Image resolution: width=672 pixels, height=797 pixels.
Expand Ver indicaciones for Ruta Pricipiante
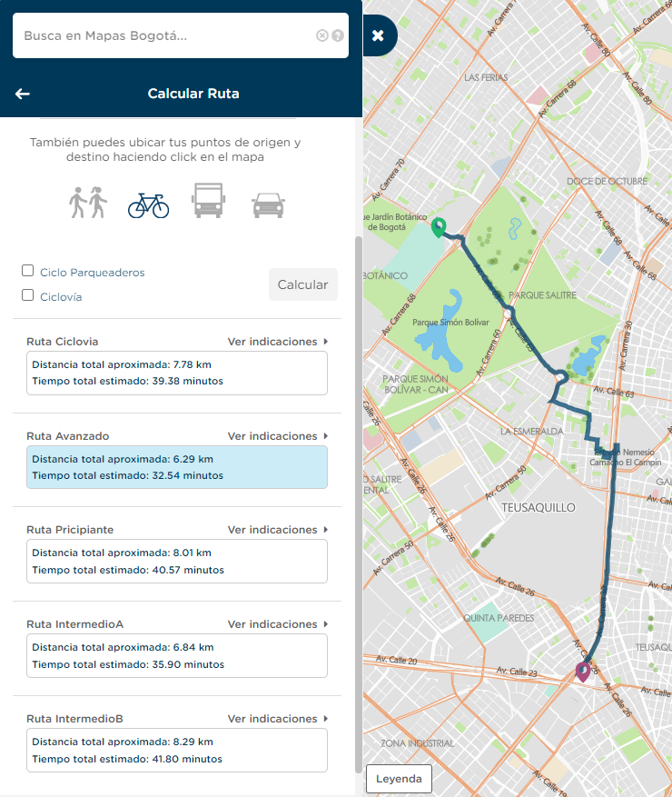click(x=277, y=530)
